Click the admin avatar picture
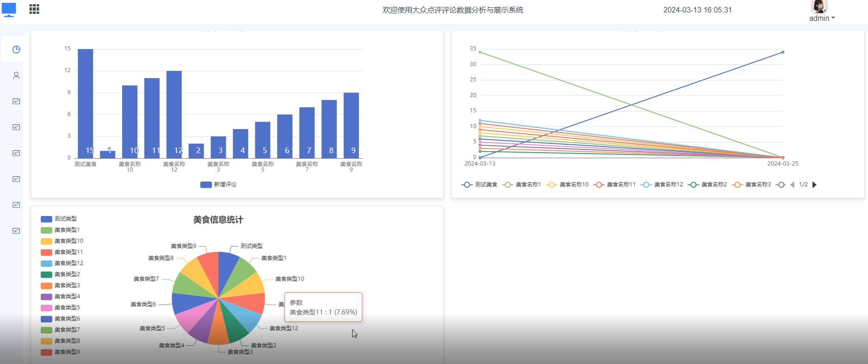Image resolution: width=868 pixels, height=364 pixels. pyautogui.click(x=819, y=6)
